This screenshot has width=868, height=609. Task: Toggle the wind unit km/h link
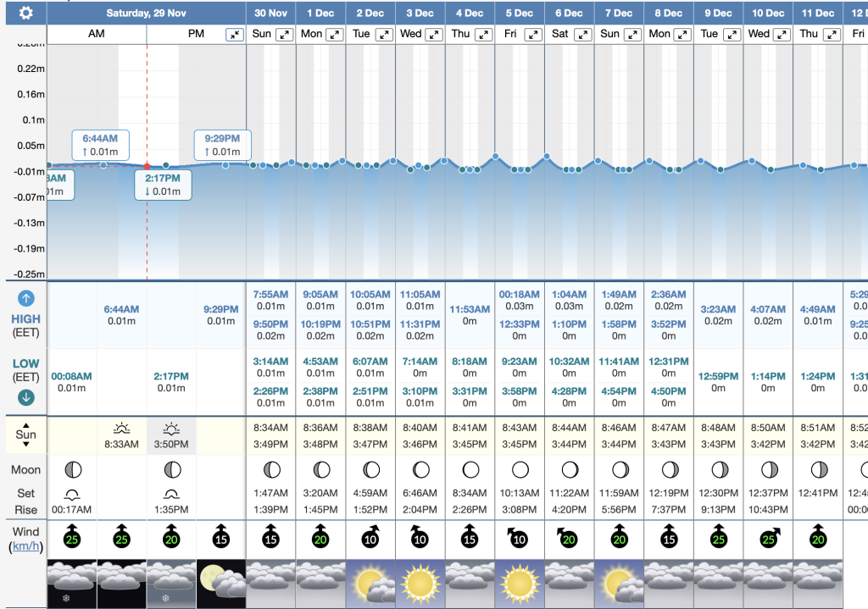click(25, 548)
